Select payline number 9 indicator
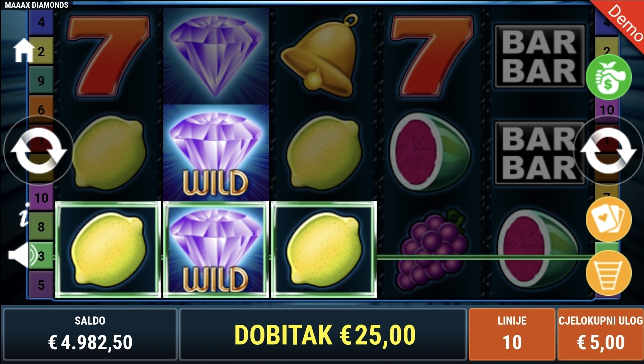The width and height of the screenshot is (644, 364). (x=41, y=81)
